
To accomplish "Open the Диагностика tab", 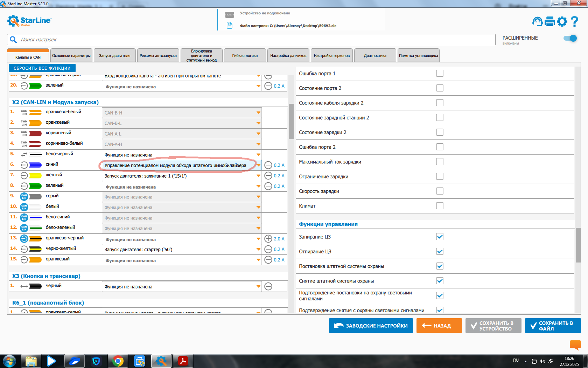I will click(375, 56).
